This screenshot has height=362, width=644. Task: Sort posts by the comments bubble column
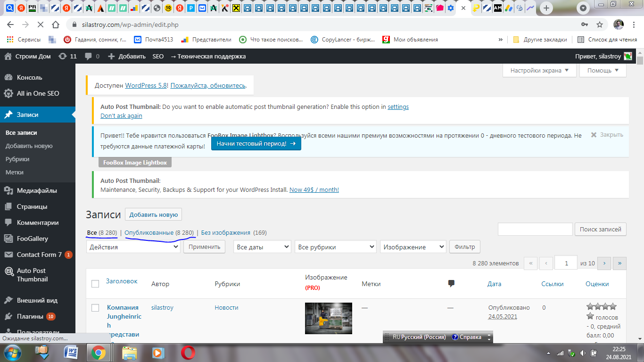click(451, 283)
